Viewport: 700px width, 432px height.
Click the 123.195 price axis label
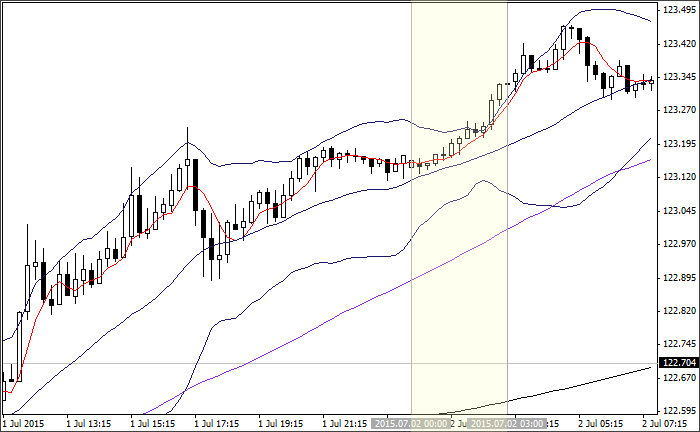click(679, 144)
